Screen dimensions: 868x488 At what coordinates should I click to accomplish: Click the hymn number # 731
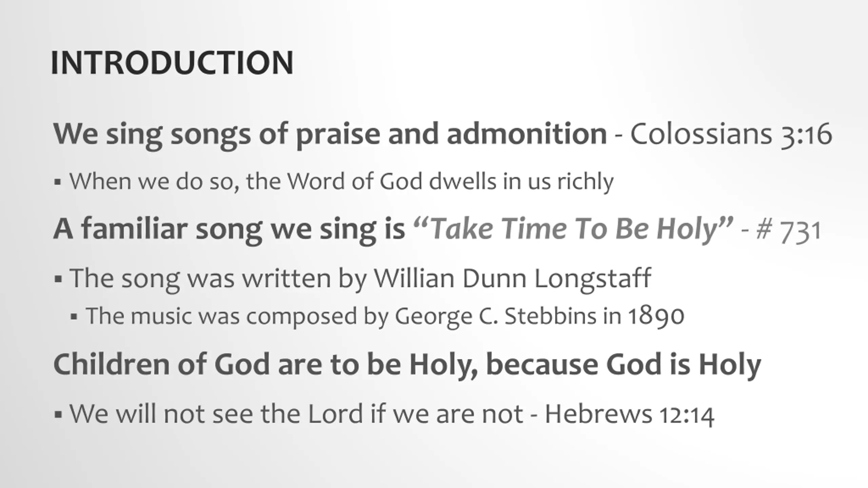click(x=789, y=230)
